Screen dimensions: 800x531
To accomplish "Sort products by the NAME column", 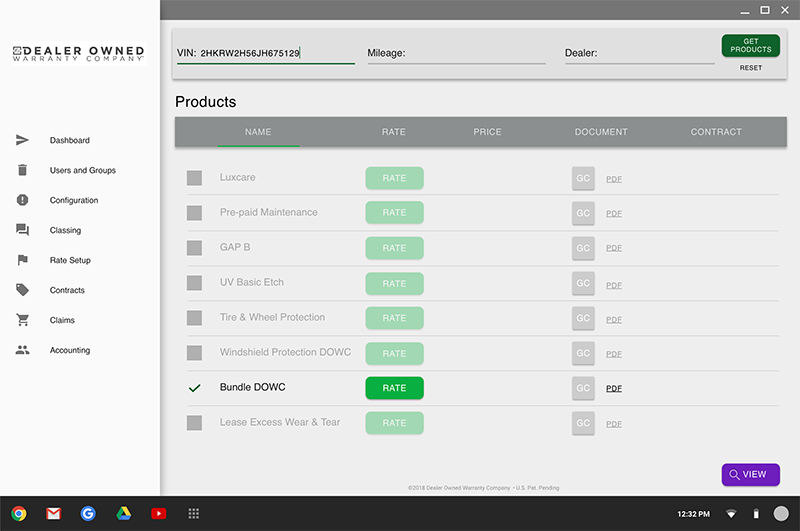I will [258, 132].
